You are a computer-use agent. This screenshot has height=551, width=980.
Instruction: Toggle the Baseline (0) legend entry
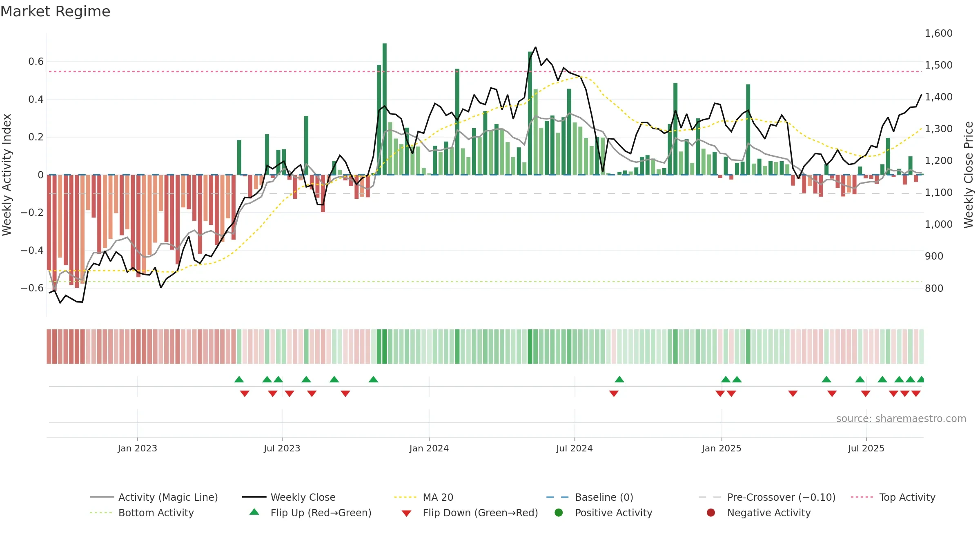[x=590, y=497]
